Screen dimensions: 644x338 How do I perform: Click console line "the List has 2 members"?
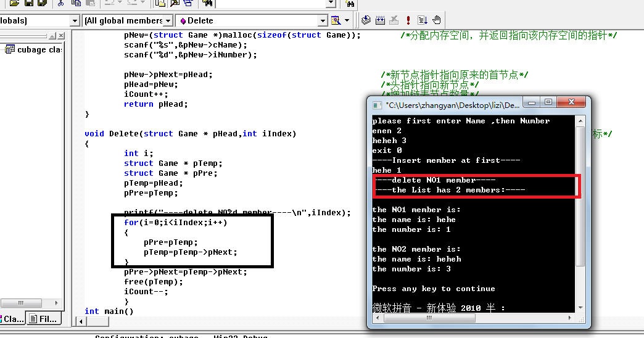[x=445, y=190]
